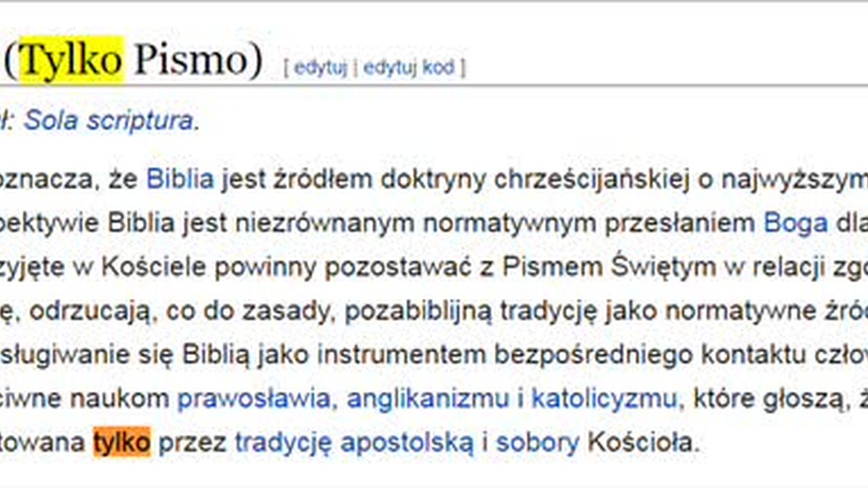The image size is (868, 488).
Task: Click the word 'pozabiblijną' in the text
Action: click(419, 312)
